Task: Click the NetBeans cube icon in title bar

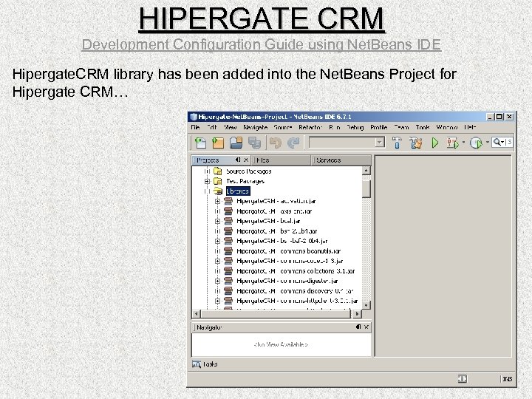Action: (x=194, y=117)
